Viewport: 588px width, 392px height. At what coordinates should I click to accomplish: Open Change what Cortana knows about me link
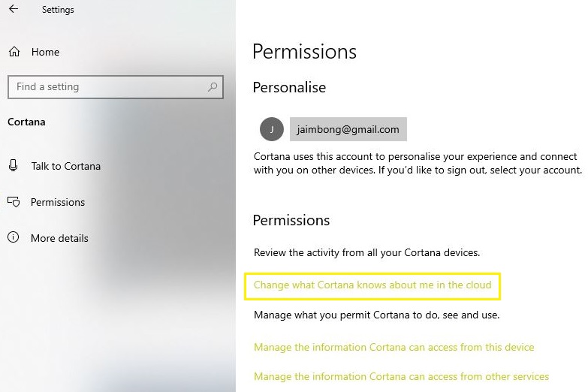tap(372, 285)
